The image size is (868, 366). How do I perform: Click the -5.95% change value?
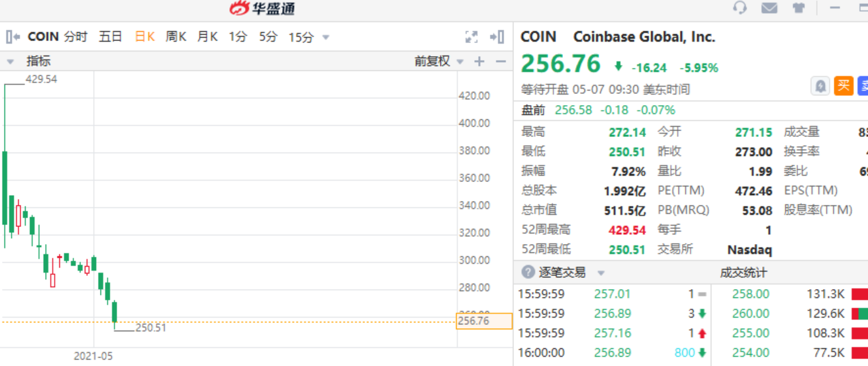click(x=699, y=68)
